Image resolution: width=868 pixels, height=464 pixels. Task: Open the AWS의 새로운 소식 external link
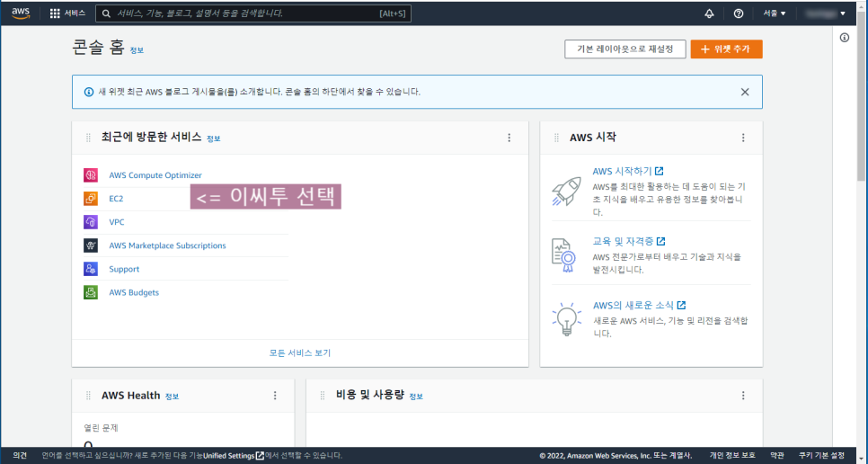[x=640, y=306]
